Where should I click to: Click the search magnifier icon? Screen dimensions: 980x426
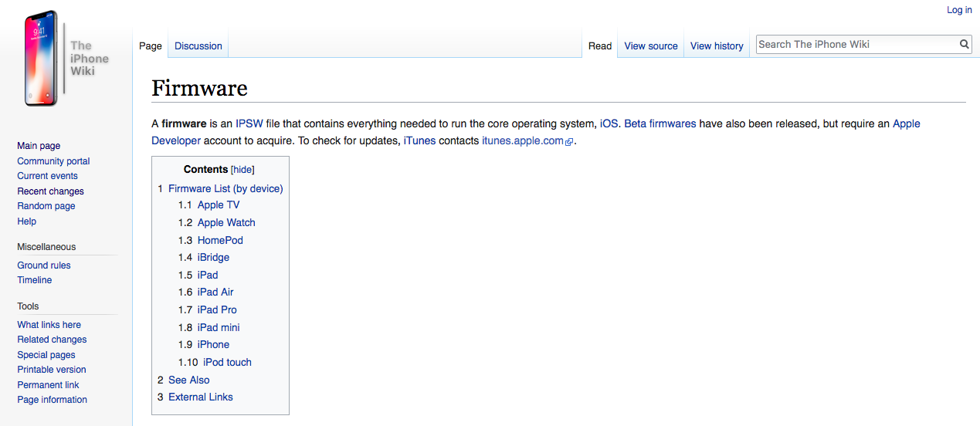pos(965,45)
